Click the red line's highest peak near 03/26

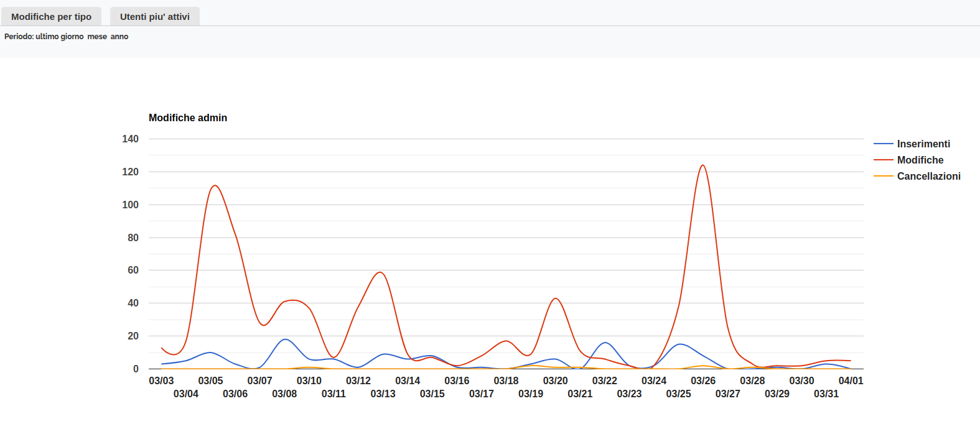[x=702, y=165]
